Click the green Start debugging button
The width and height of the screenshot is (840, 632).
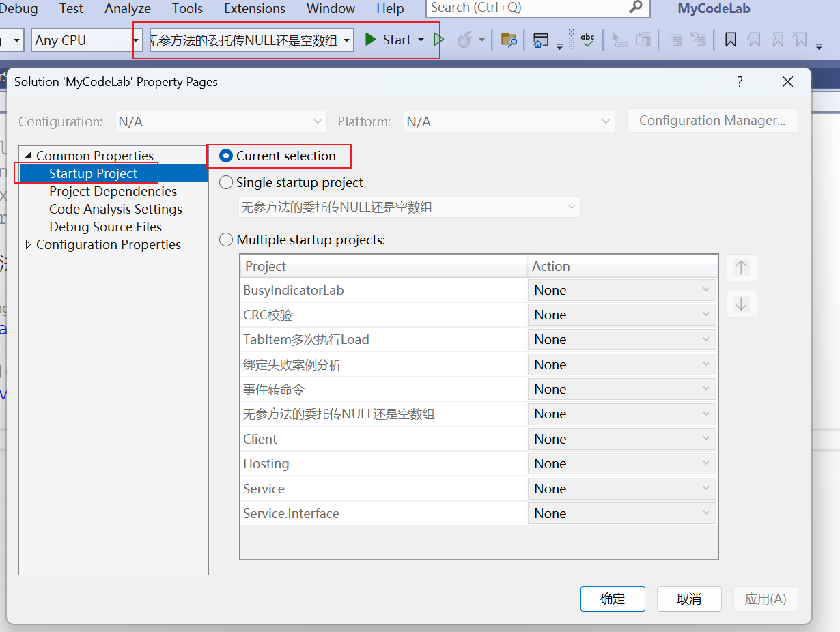pyautogui.click(x=388, y=40)
